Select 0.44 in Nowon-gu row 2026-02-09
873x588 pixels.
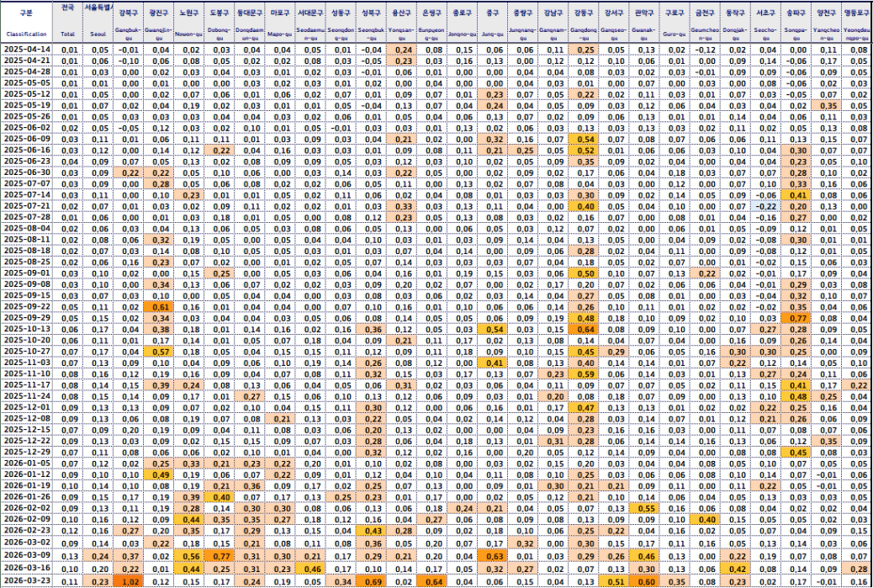(x=188, y=519)
